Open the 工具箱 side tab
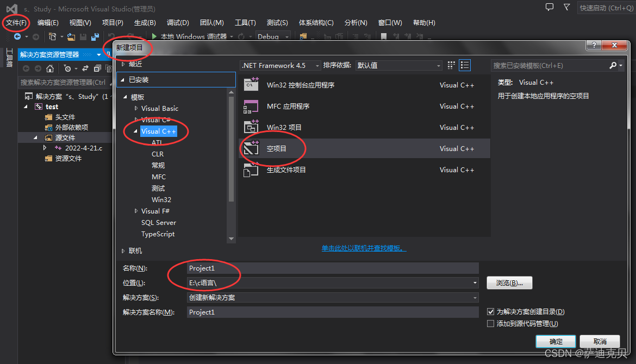This screenshot has width=636, height=364. 9,58
